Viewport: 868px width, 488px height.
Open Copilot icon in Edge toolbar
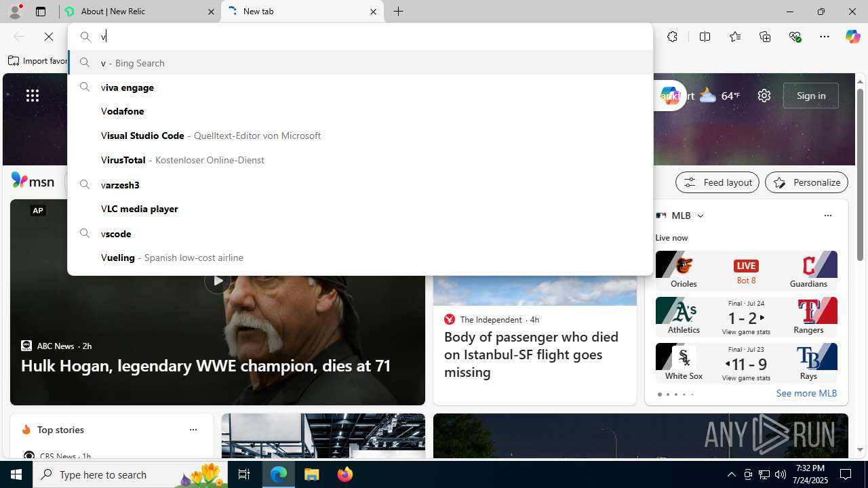pos(852,37)
